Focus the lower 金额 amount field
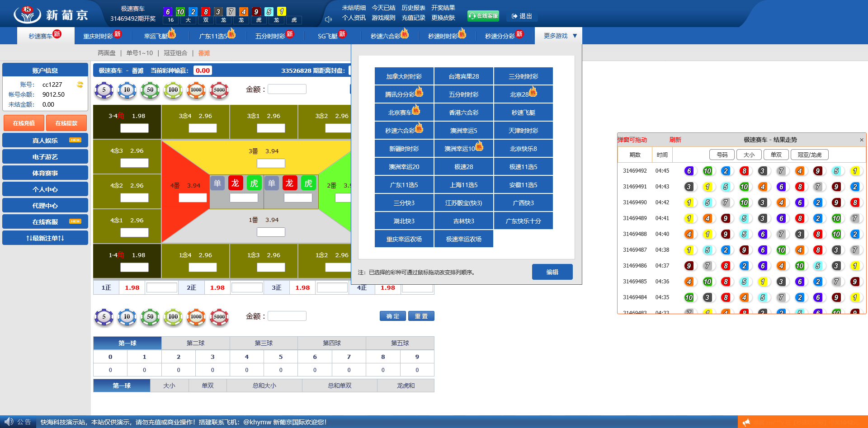 point(287,316)
